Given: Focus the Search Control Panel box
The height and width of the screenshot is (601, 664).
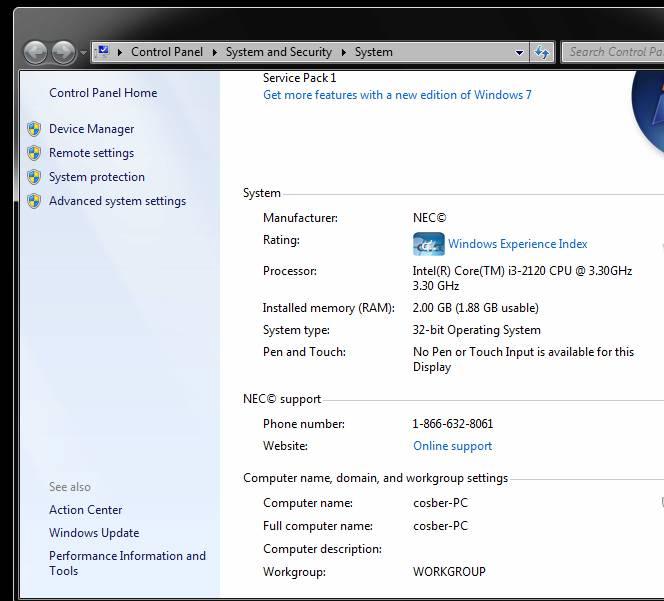Looking at the screenshot, I should click(613, 52).
